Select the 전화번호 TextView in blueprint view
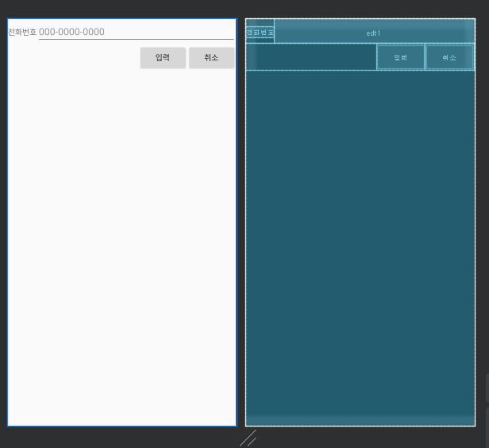The width and height of the screenshot is (489, 448). click(x=260, y=32)
